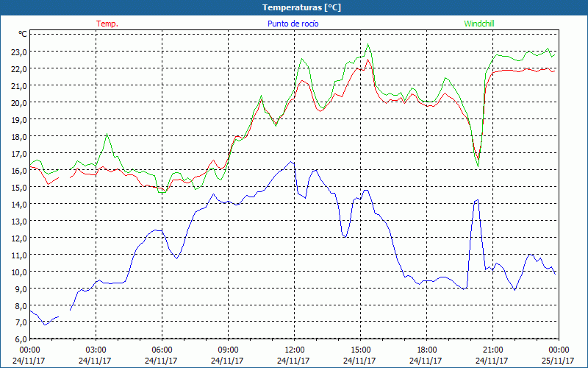This screenshot has width=588, height=368.
Task: Click the 12:00 time axis label
Action: point(294,350)
